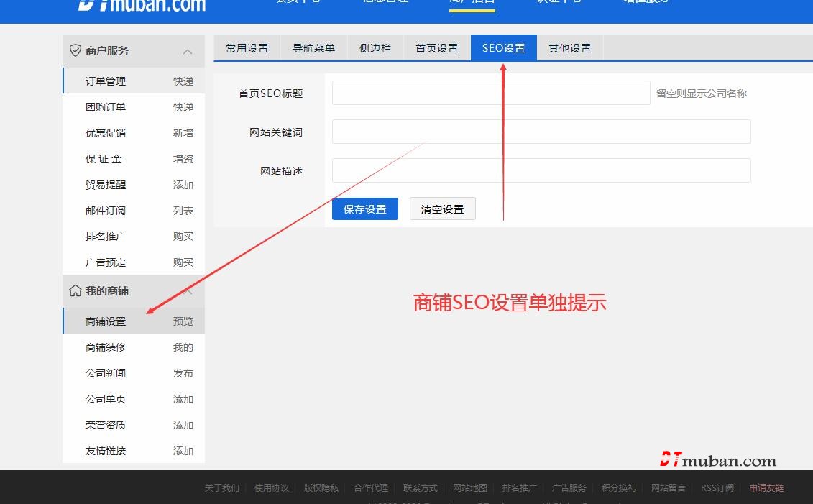Click the 保存设置 button
Screen dimensions: 813x504
(364, 209)
